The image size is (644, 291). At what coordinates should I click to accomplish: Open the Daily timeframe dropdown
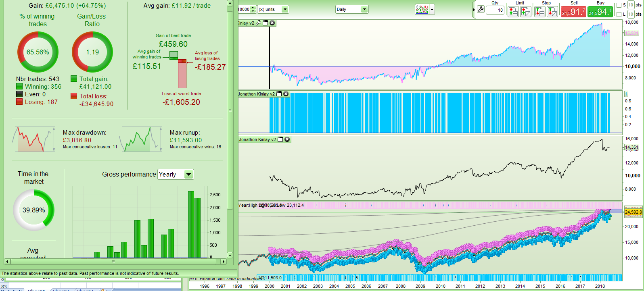point(352,9)
